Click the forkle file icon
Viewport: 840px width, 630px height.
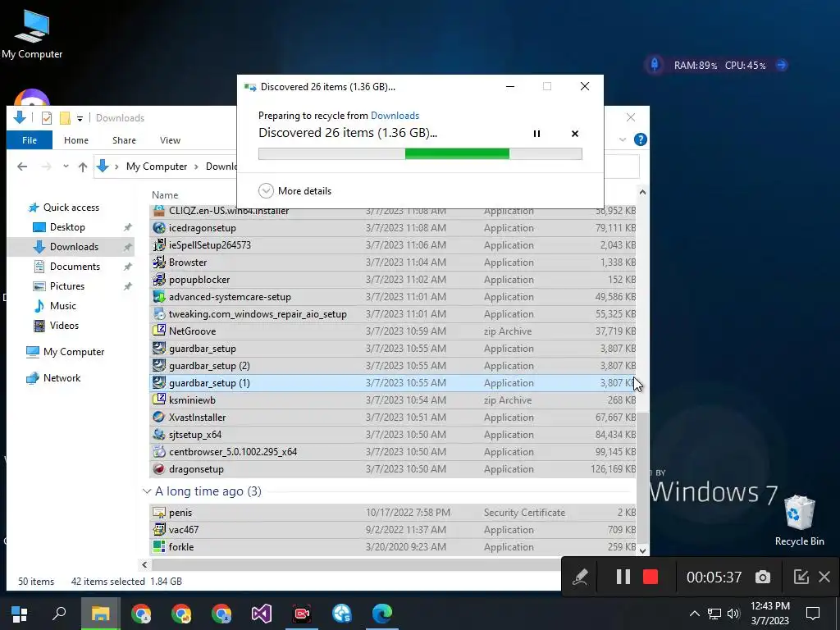[158, 547]
